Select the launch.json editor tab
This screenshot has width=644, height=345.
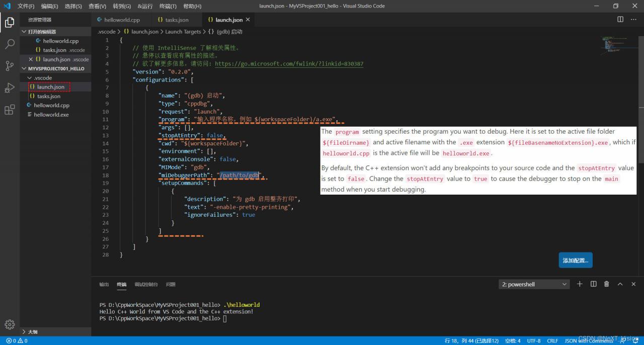229,20
